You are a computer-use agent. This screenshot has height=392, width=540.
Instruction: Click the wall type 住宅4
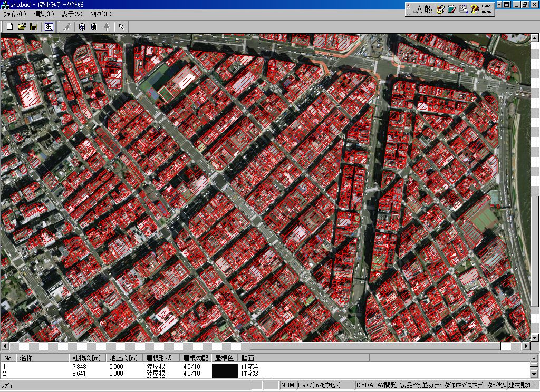(x=249, y=367)
